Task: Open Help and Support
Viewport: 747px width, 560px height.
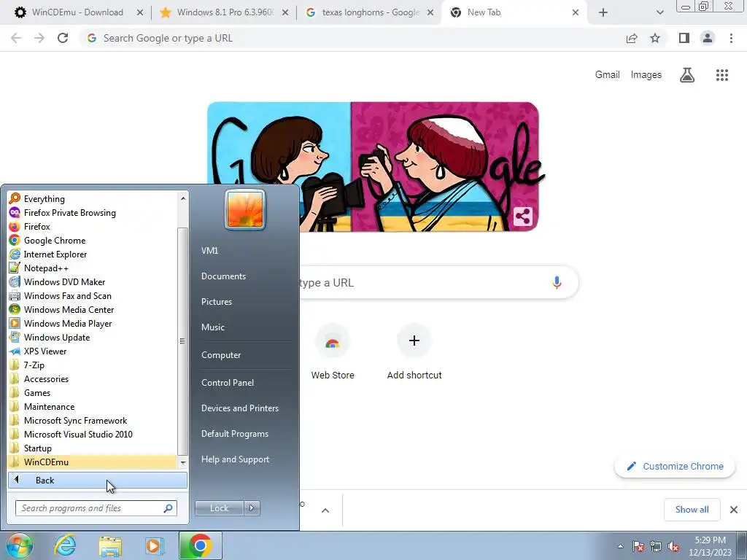Action: 235,459
